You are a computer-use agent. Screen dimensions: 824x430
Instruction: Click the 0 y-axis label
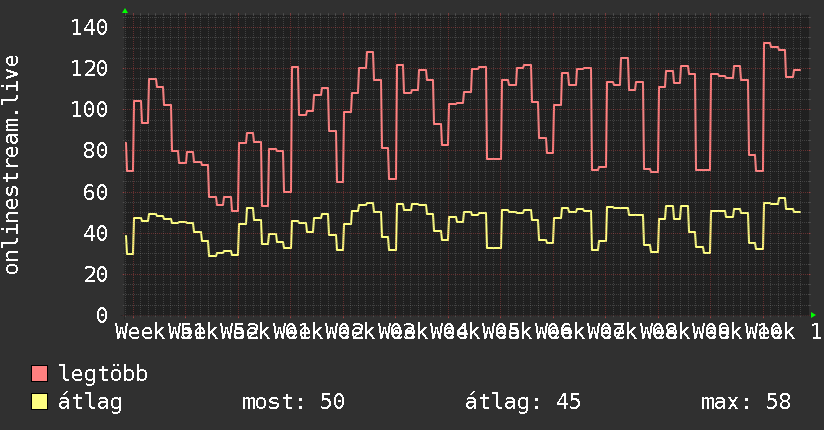[x=102, y=315]
